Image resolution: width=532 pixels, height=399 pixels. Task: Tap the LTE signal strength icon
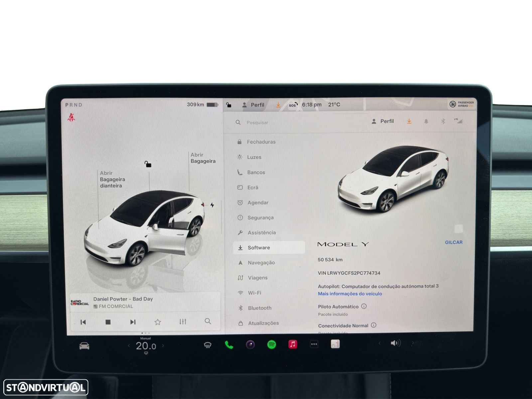458,121
